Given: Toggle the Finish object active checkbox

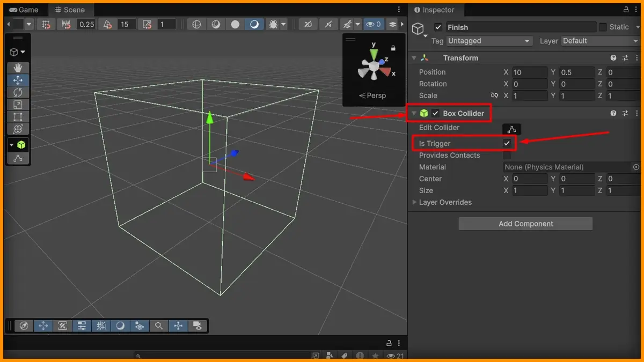Looking at the screenshot, I should [x=438, y=27].
